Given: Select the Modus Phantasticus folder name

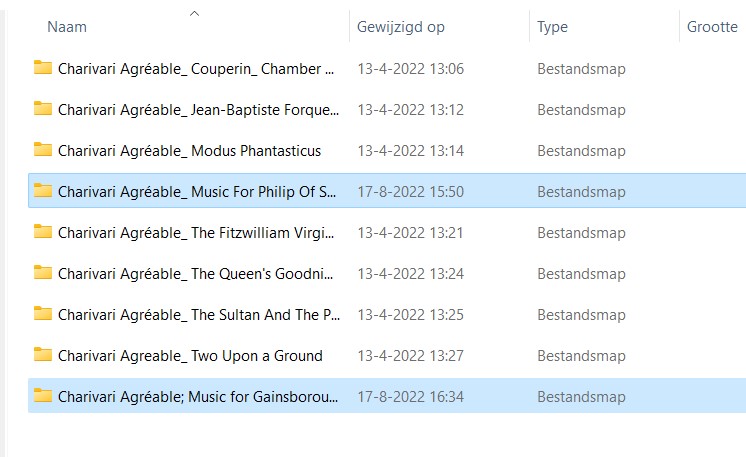Looking at the screenshot, I should tap(189, 151).
